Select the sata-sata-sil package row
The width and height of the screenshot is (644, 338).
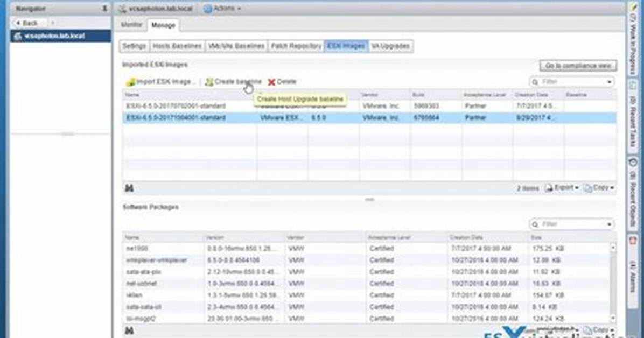coord(366,307)
